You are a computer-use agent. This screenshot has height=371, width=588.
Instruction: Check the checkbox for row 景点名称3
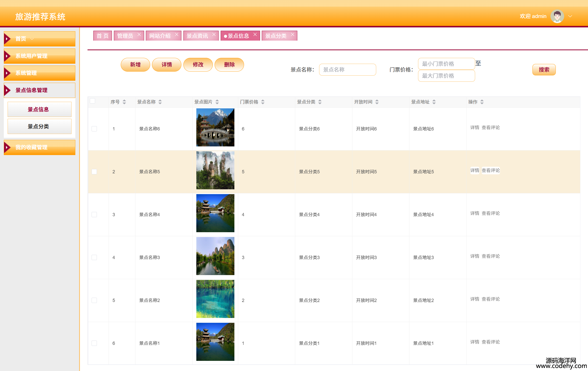(x=94, y=258)
